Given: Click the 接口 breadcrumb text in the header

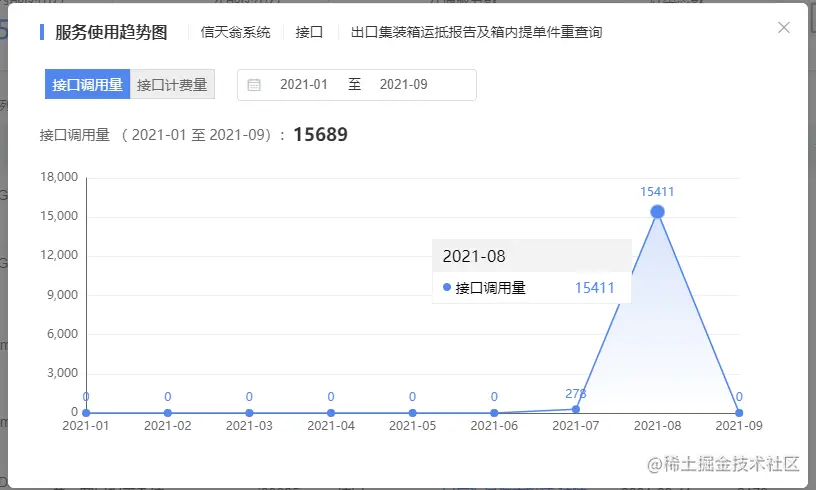Looking at the screenshot, I should point(309,32).
